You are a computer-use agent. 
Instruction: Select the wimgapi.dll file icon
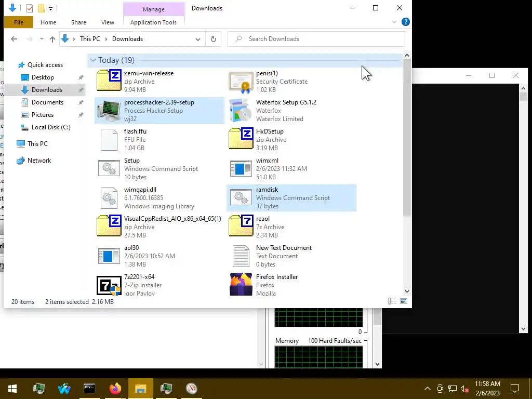coord(109,198)
